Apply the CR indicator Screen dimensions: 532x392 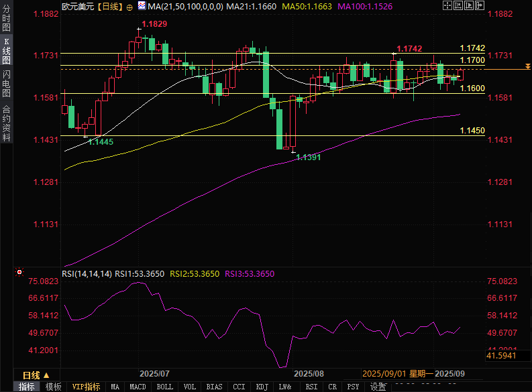coord(333,387)
